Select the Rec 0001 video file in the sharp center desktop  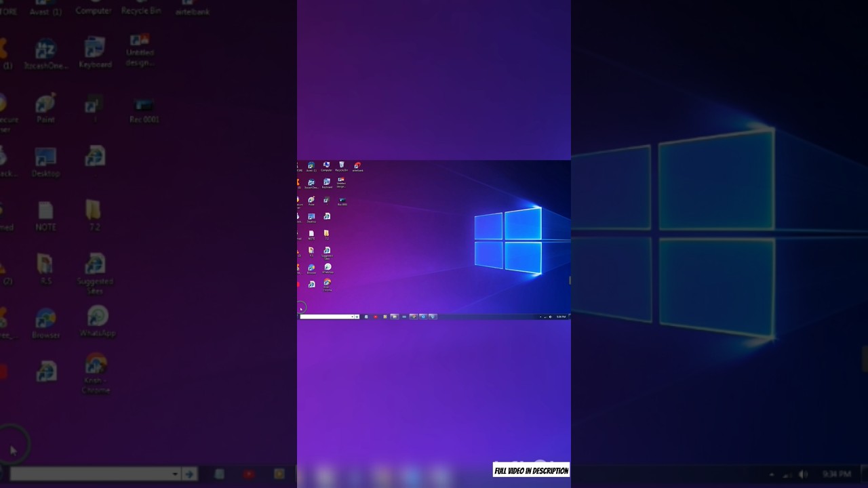pyautogui.click(x=342, y=201)
